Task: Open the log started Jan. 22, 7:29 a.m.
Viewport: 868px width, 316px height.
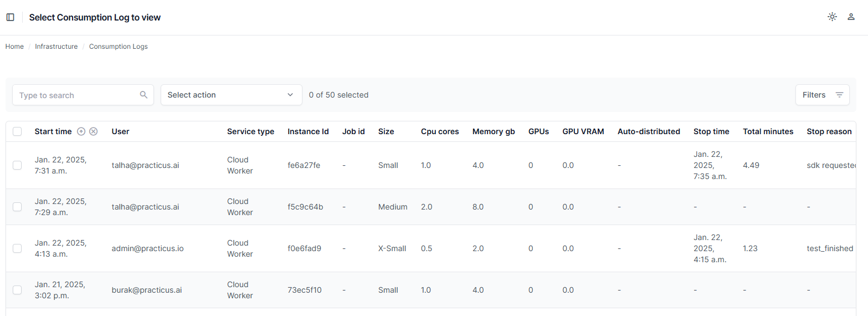Action: coord(60,207)
